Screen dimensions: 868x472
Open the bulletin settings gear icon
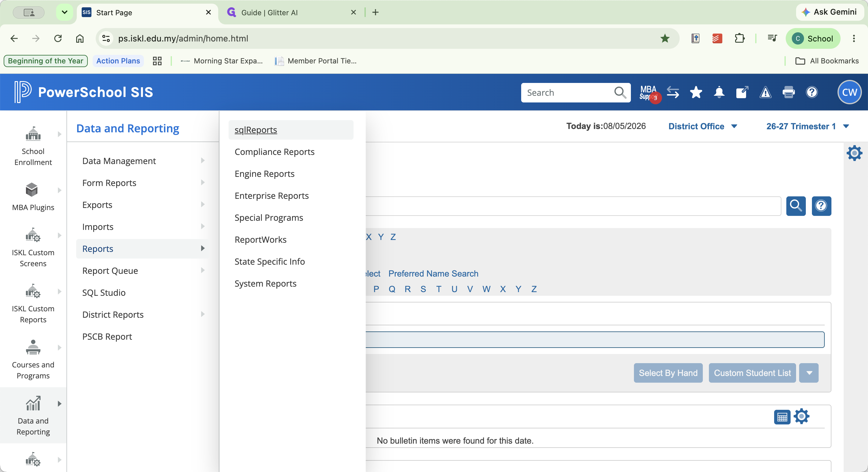(802, 417)
